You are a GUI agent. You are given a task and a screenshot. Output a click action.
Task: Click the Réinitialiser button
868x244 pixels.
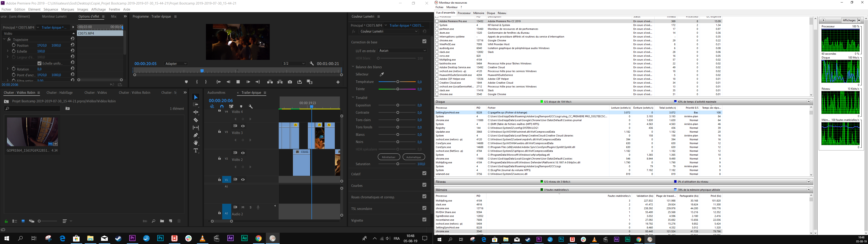tap(389, 157)
